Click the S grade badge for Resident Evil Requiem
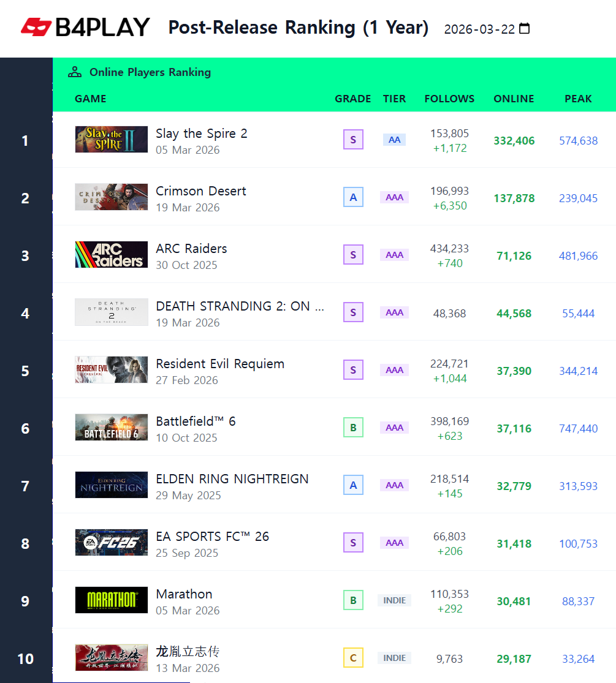Viewport: 616px width, 683px height. (x=353, y=369)
